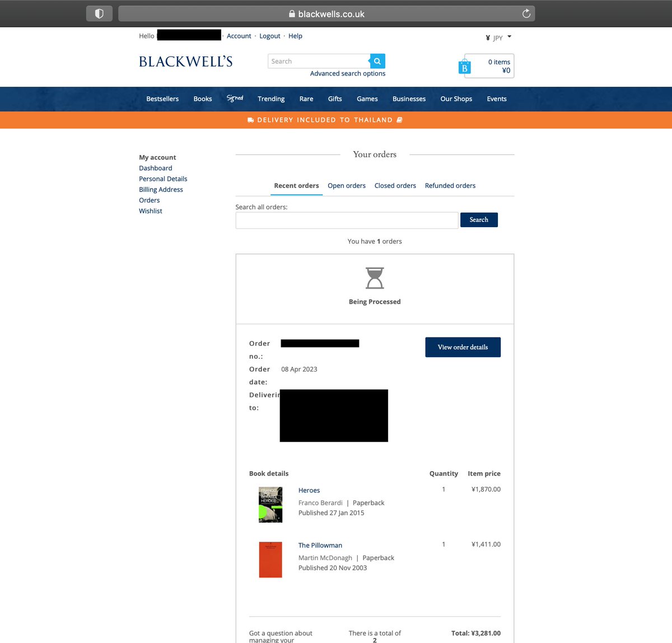This screenshot has height=643, width=672.
Task: Click the Delivery Included to Thailand banner
Action: click(336, 120)
